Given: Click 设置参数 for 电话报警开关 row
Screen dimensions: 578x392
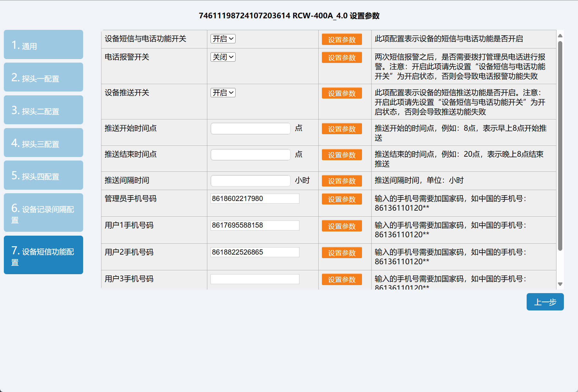Looking at the screenshot, I should coord(342,58).
